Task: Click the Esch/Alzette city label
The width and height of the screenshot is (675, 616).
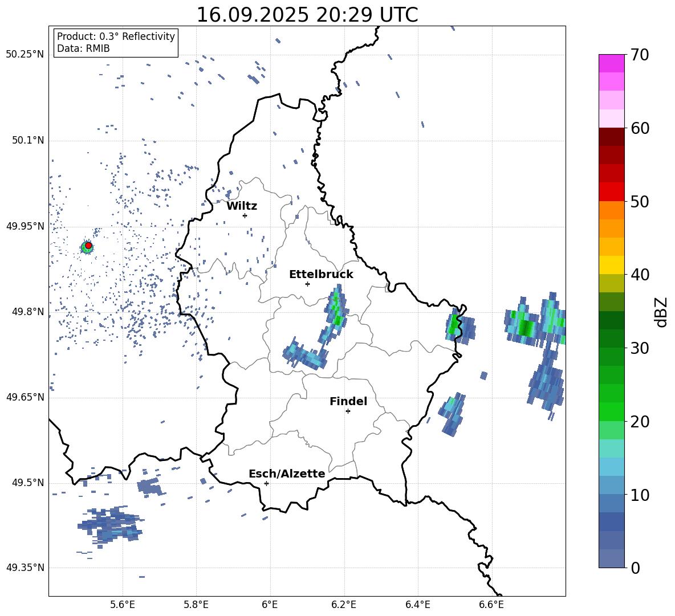Action: tap(287, 474)
